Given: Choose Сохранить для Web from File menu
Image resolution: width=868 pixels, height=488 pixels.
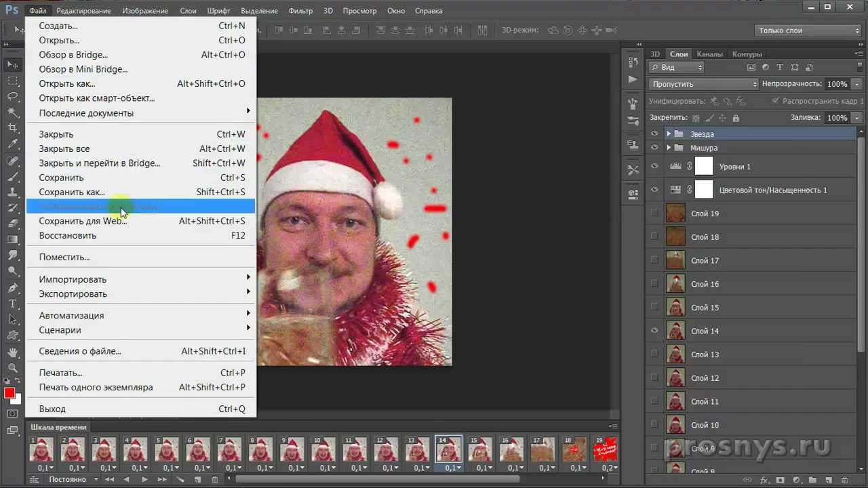Looking at the screenshot, I should click(82, 221).
